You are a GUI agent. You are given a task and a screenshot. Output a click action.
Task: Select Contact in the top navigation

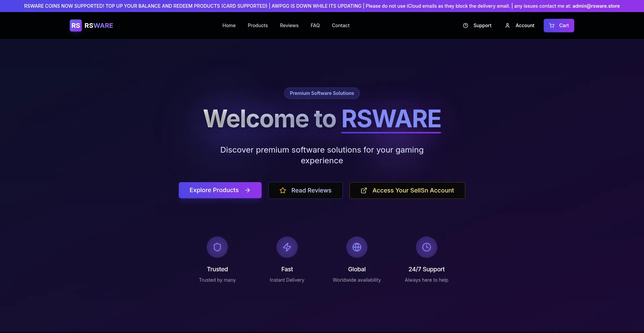[x=340, y=25]
